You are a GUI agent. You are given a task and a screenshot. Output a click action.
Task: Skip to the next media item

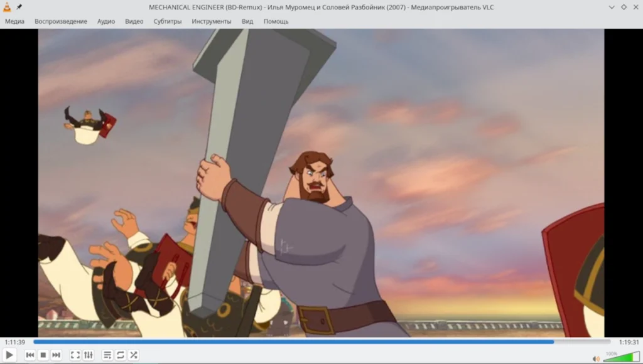[x=56, y=355]
